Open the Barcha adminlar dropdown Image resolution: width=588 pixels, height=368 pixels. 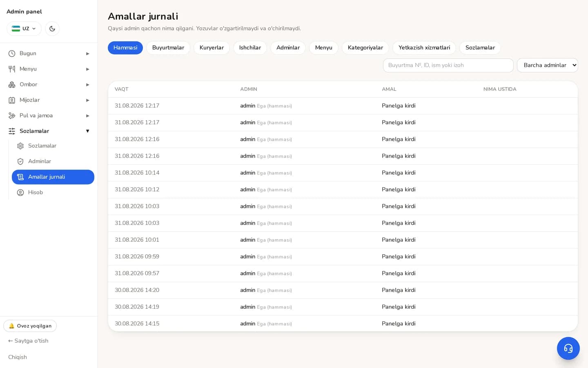(547, 65)
